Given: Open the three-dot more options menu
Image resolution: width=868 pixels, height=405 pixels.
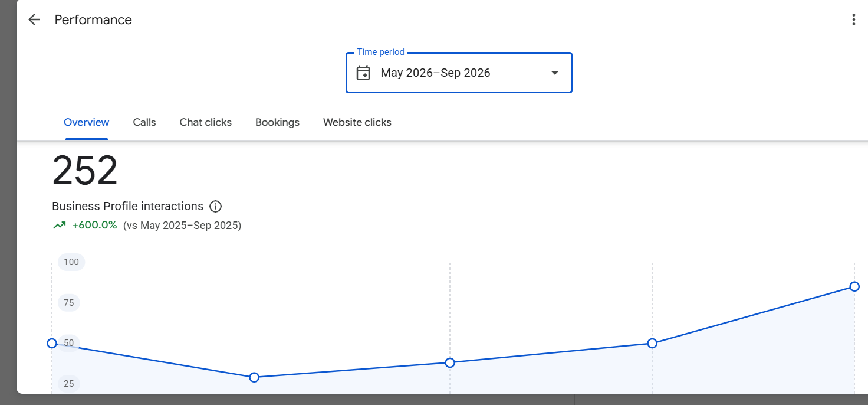Looking at the screenshot, I should pos(853,19).
